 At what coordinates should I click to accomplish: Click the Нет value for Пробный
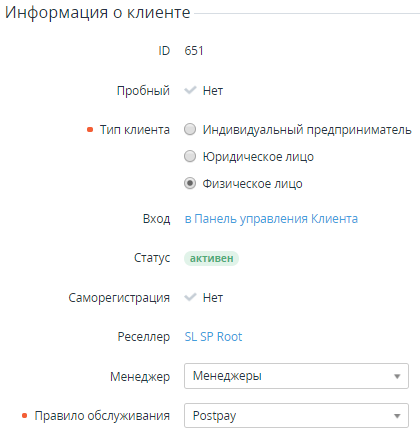pyautogui.click(x=213, y=91)
